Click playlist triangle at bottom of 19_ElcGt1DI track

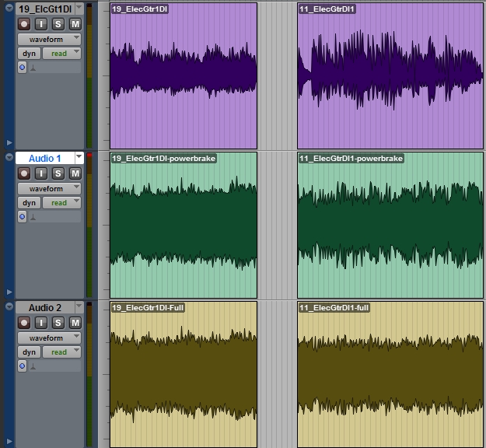pos(9,142)
